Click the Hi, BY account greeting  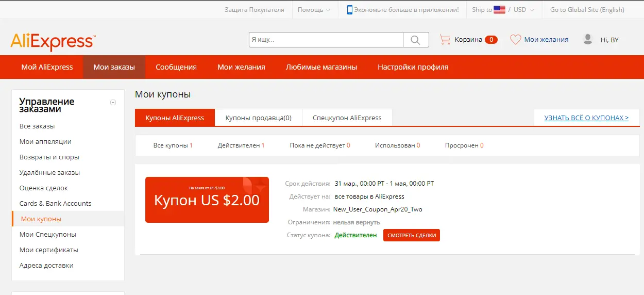tap(609, 40)
